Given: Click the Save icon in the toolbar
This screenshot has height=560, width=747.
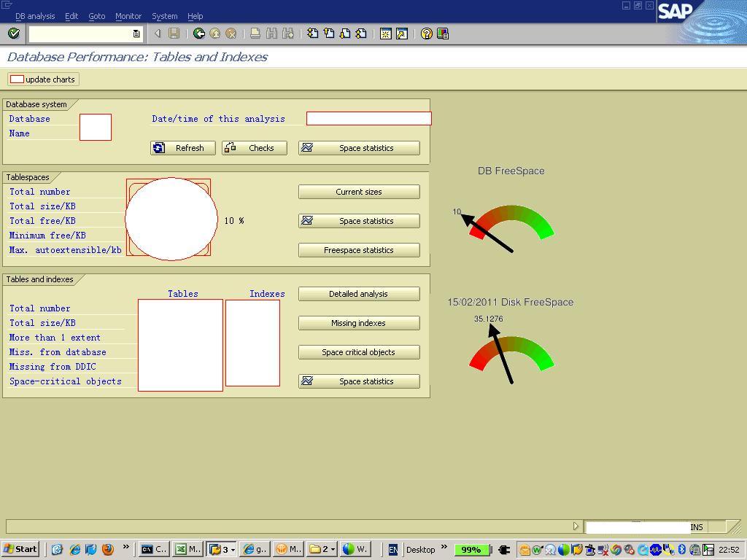Looking at the screenshot, I should pyautogui.click(x=174, y=33).
